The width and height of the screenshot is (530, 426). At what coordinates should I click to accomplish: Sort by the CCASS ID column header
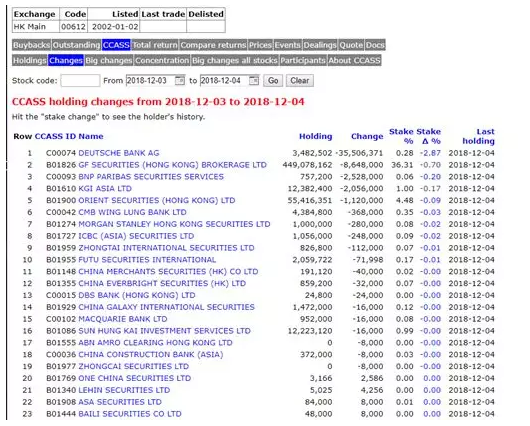tap(55, 136)
